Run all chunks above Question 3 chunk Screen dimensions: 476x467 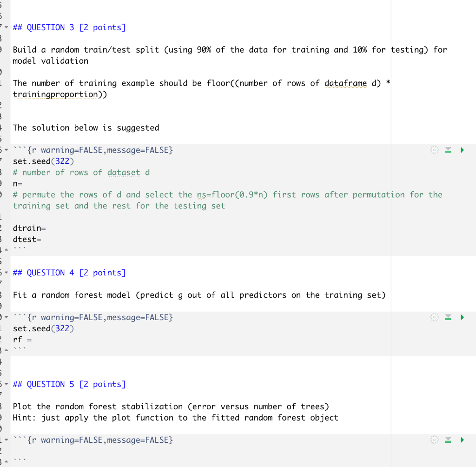point(448,150)
